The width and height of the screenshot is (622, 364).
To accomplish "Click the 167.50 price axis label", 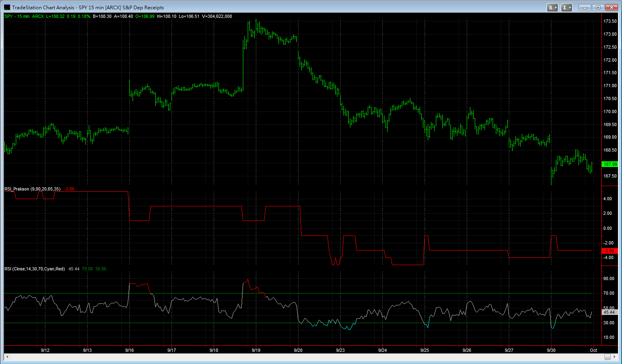I will pos(610,176).
